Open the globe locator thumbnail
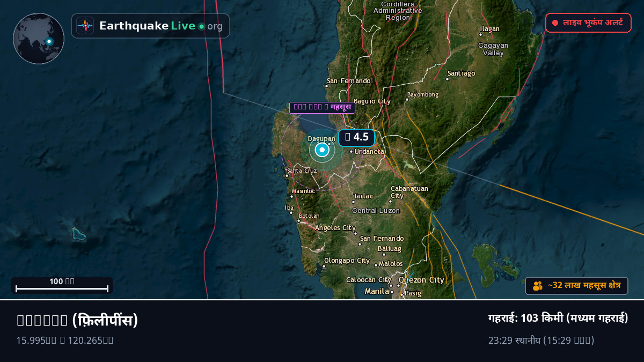This screenshot has width=644, height=362. tap(39, 39)
